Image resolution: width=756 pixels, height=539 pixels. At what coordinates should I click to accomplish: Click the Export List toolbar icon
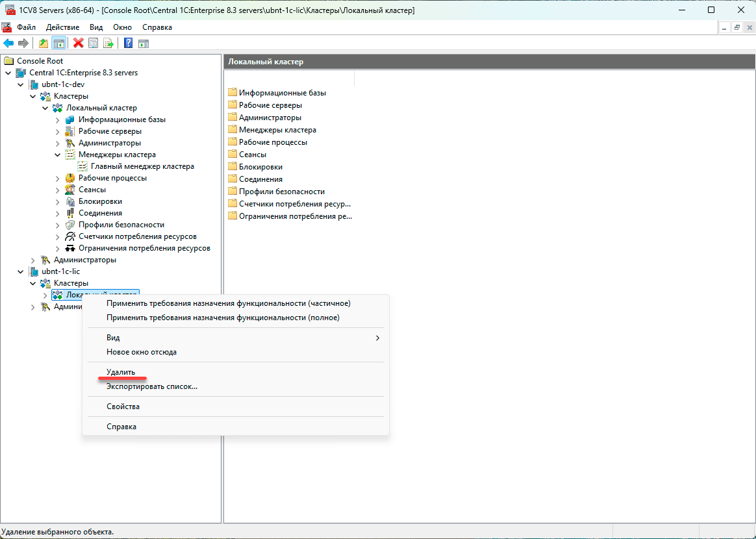pyautogui.click(x=108, y=44)
